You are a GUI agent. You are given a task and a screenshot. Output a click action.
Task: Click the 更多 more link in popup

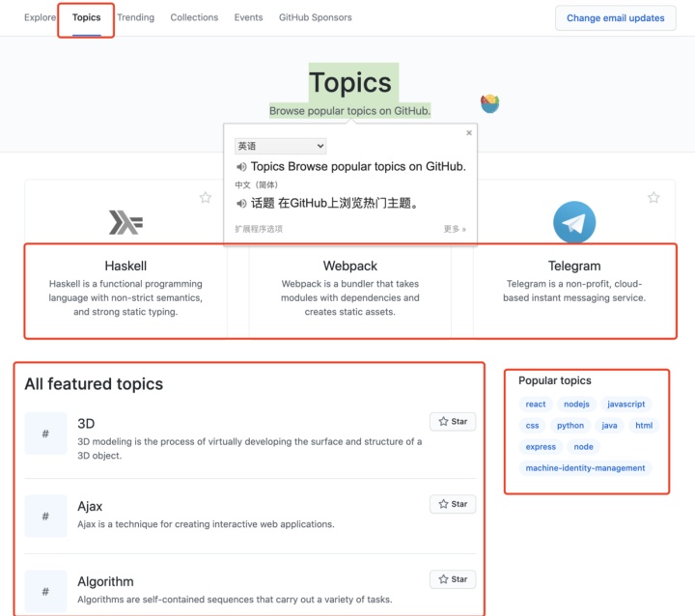[x=455, y=229]
